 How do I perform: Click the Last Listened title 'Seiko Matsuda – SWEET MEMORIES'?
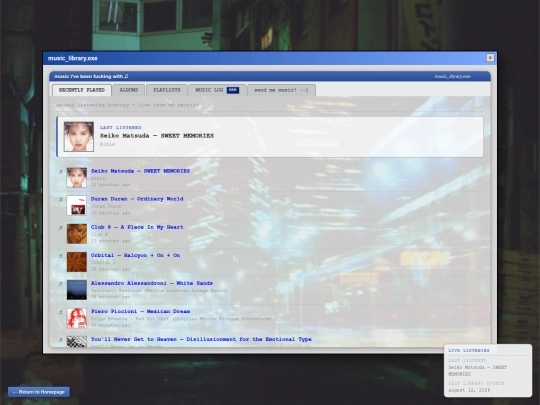coord(157,136)
